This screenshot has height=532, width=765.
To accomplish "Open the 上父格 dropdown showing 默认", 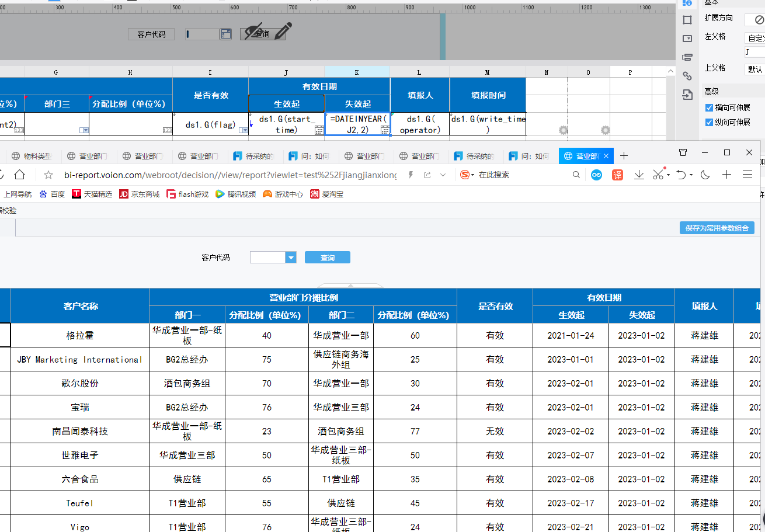I will pyautogui.click(x=755, y=69).
